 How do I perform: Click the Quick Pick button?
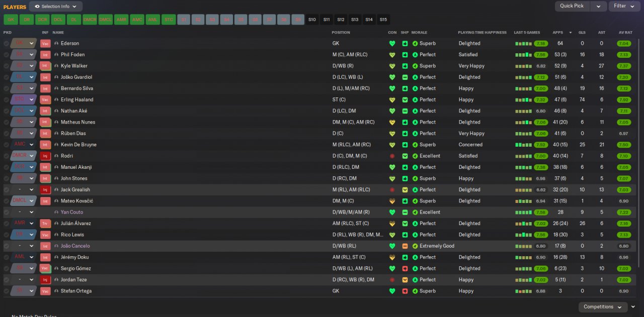pyautogui.click(x=572, y=6)
